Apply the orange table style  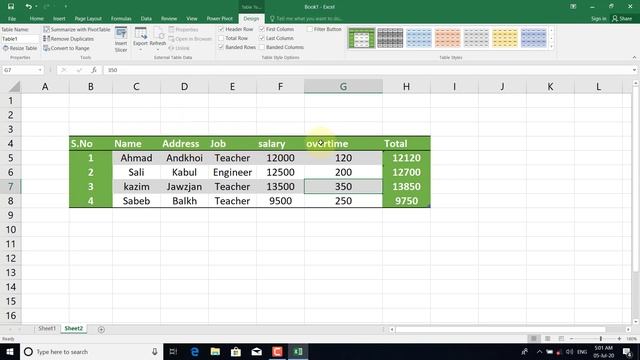447,38
